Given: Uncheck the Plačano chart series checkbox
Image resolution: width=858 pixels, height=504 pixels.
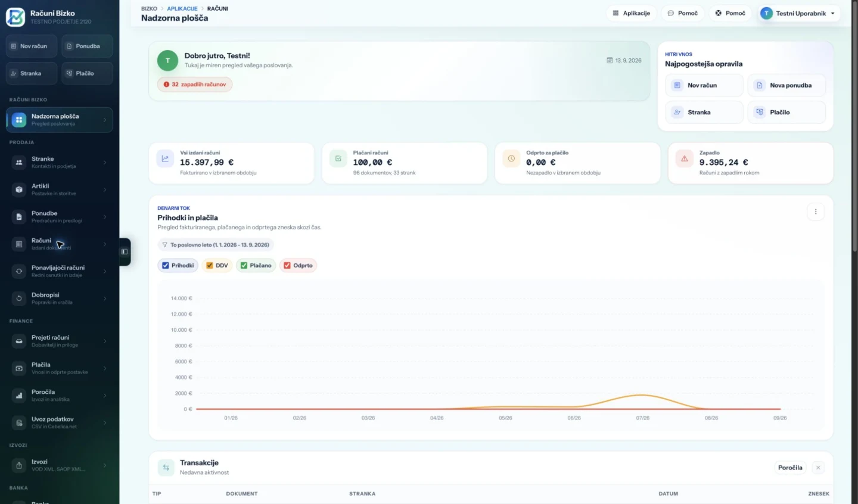Looking at the screenshot, I should 244,266.
